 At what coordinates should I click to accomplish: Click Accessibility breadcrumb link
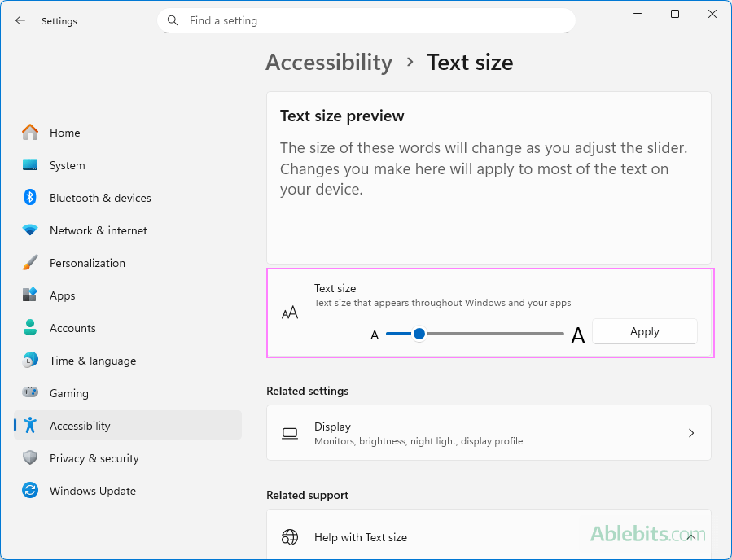click(329, 62)
